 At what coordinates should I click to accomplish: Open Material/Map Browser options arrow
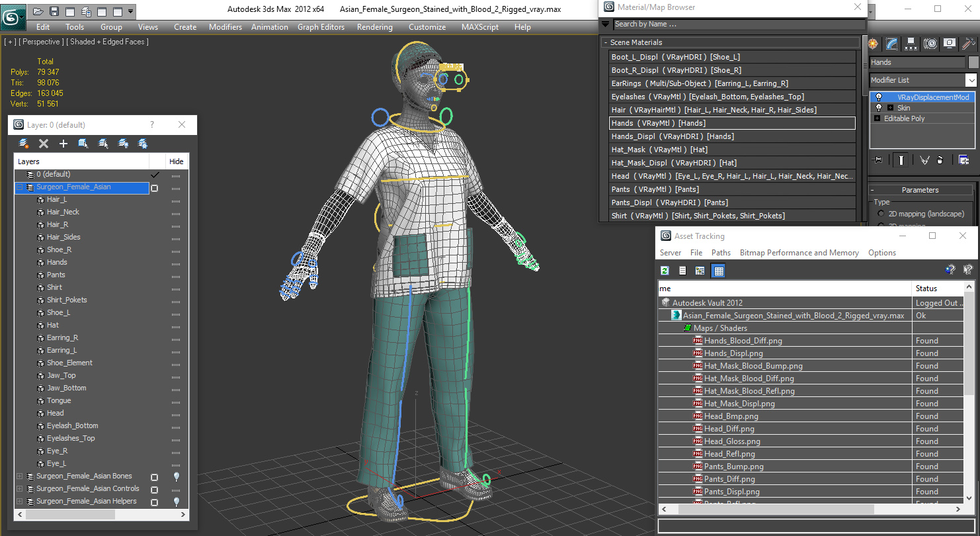[606, 24]
